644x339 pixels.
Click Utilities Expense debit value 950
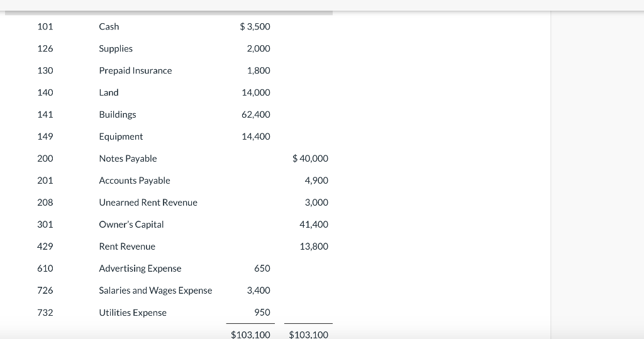click(x=262, y=313)
